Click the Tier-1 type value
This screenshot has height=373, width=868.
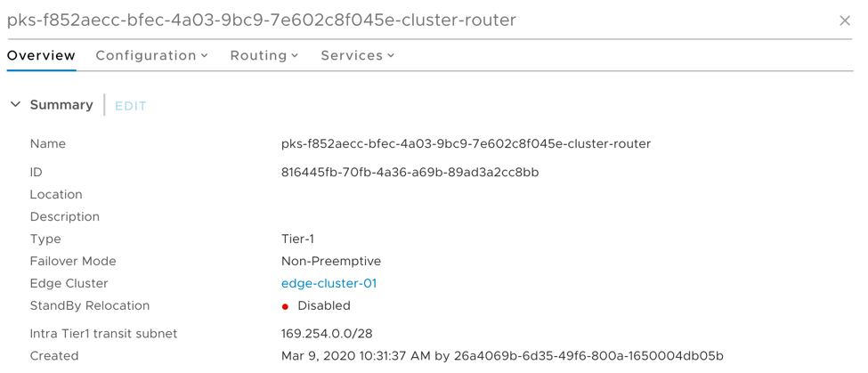[x=297, y=239]
